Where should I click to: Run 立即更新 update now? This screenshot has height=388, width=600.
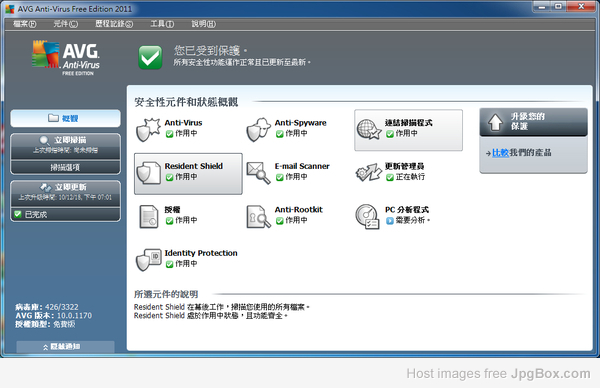[x=65, y=192]
